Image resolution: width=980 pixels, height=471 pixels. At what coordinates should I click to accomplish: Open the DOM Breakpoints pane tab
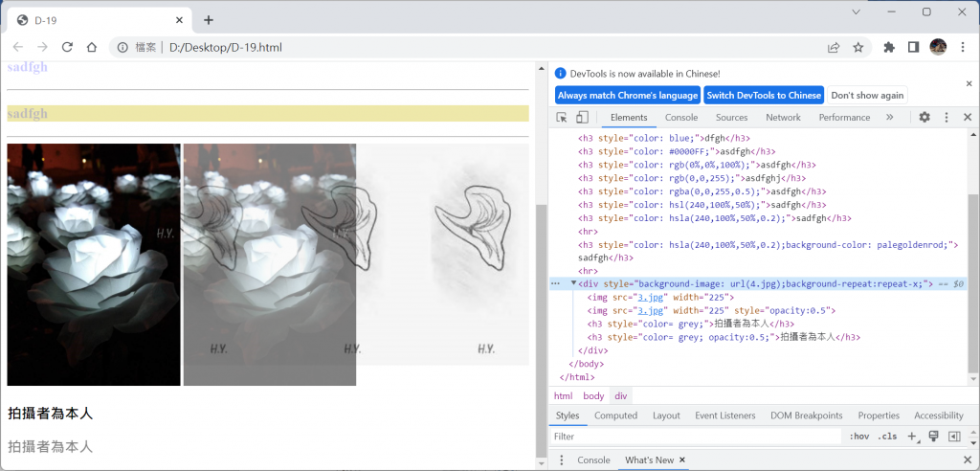coord(806,415)
